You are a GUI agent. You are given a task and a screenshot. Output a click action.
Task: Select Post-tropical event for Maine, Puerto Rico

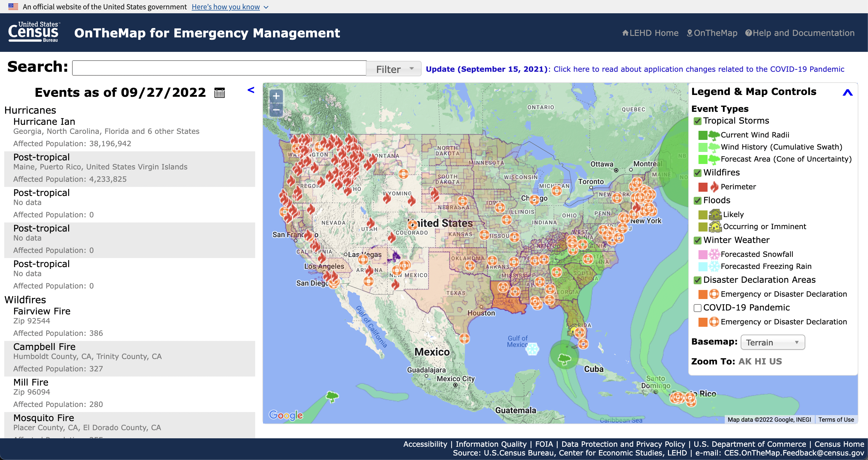pyautogui.click(x=129, y=169)
